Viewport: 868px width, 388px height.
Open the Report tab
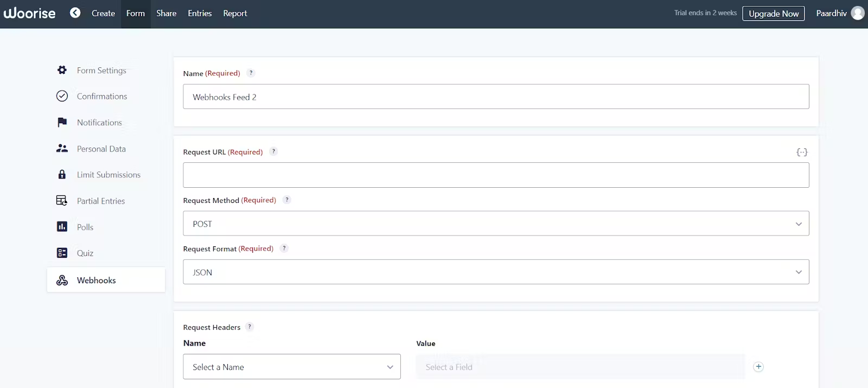pos(235,14)
